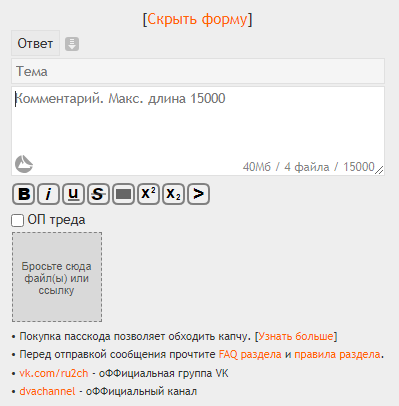The width and height of the screenshot is (399, 406).
Task: Apply strikethrough formatting button
Action: pos(98,194)
